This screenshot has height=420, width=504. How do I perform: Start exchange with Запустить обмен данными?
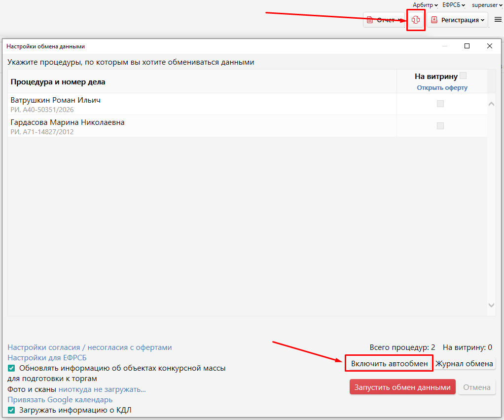[x=402, y=387]
